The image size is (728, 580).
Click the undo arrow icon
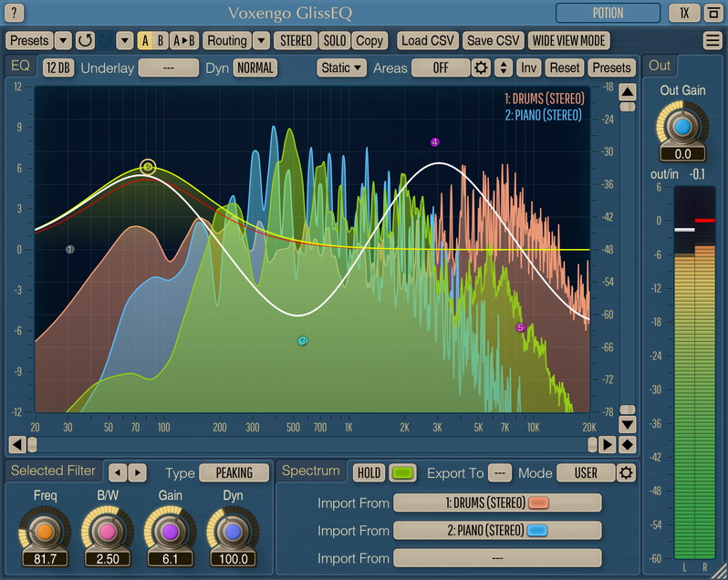point(85,41)
